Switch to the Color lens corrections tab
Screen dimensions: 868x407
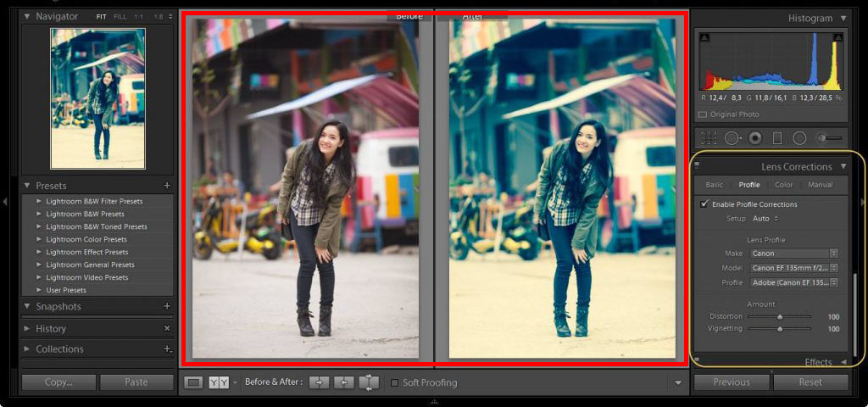[783, 185]
